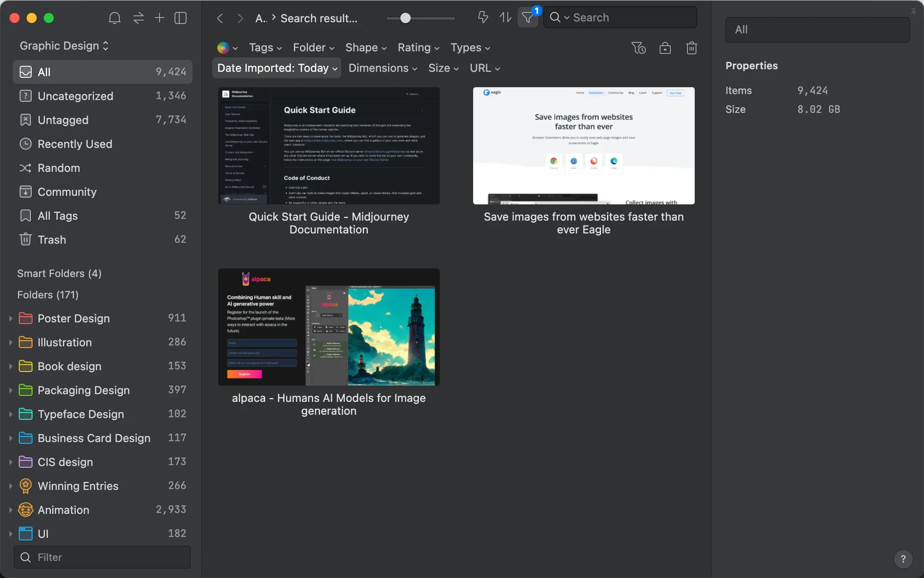Select the Eagle Save images thumbnail
This screenshot has height=578, width=924.
click(583, 146)
